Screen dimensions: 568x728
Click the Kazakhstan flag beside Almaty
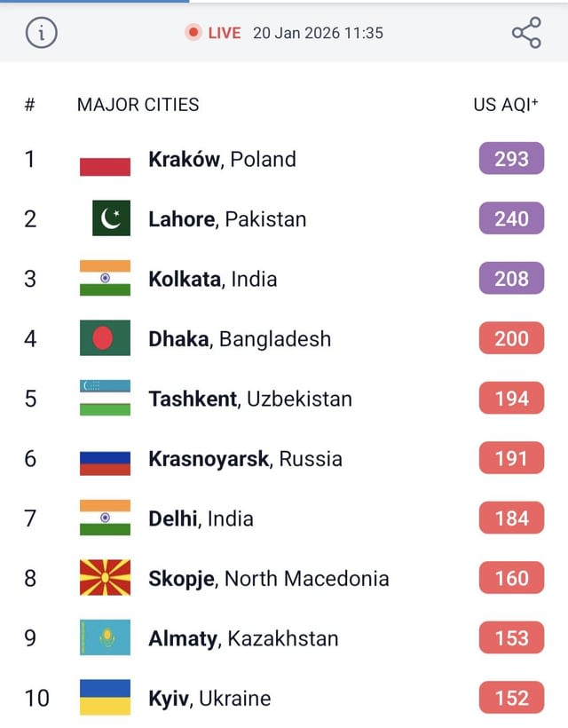(x=106, y=637)
